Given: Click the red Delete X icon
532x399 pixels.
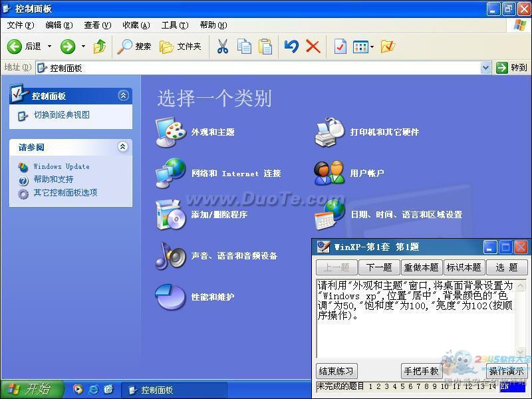Looking at the screenshot, I should [x=313, y=47].
